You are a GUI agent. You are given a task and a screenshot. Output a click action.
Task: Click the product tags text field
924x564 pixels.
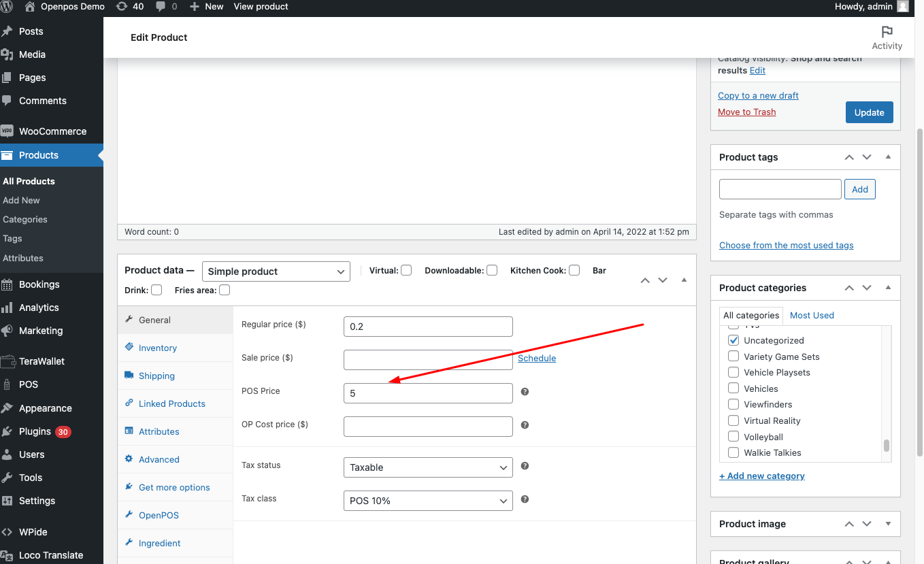click(780, 189)
